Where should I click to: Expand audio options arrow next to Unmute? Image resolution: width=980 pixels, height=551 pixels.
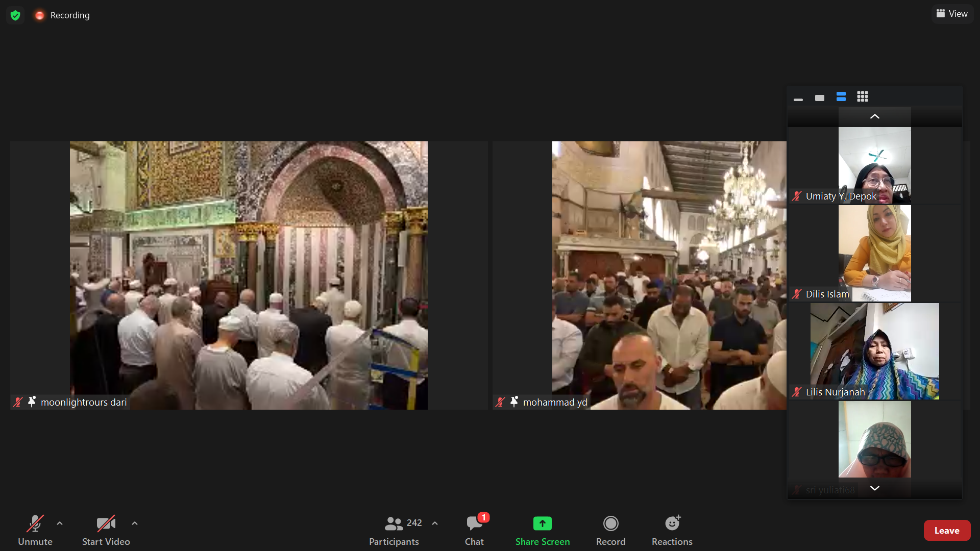coord(60,523)
